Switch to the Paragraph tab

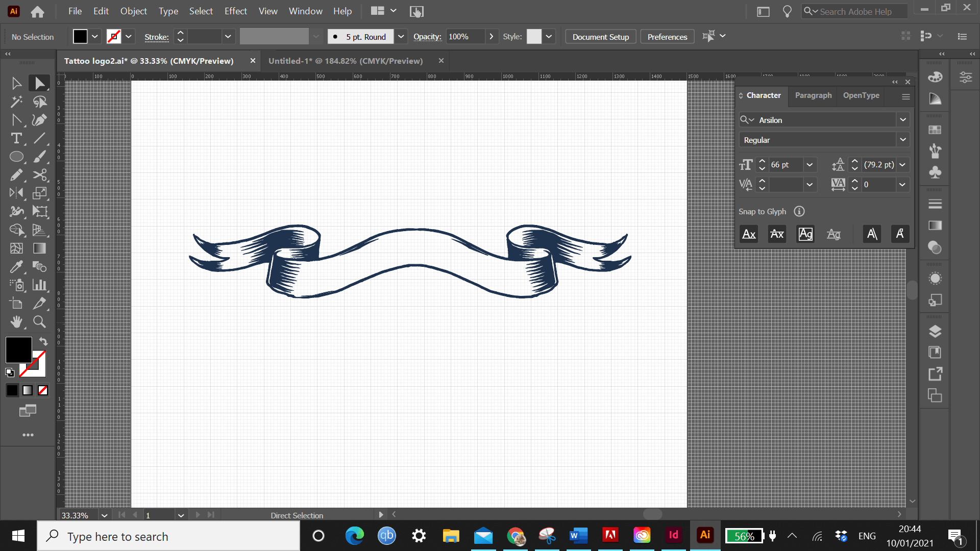[813, 95]
